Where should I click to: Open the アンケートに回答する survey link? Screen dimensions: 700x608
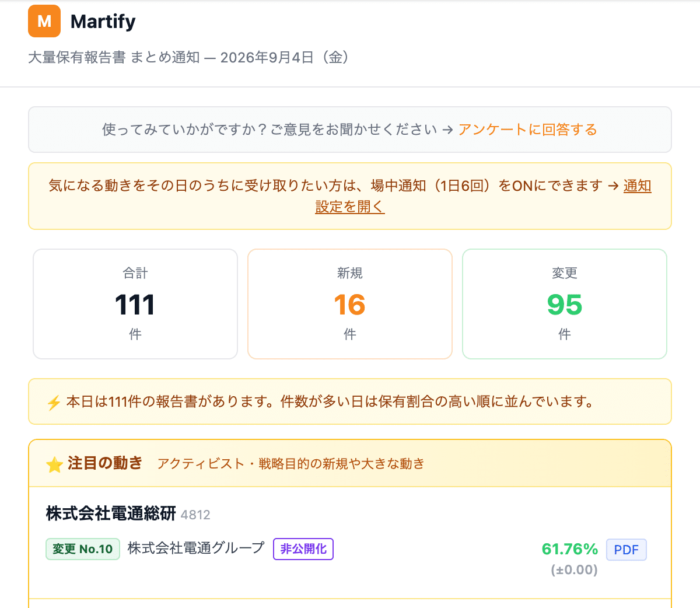point(527,130)
